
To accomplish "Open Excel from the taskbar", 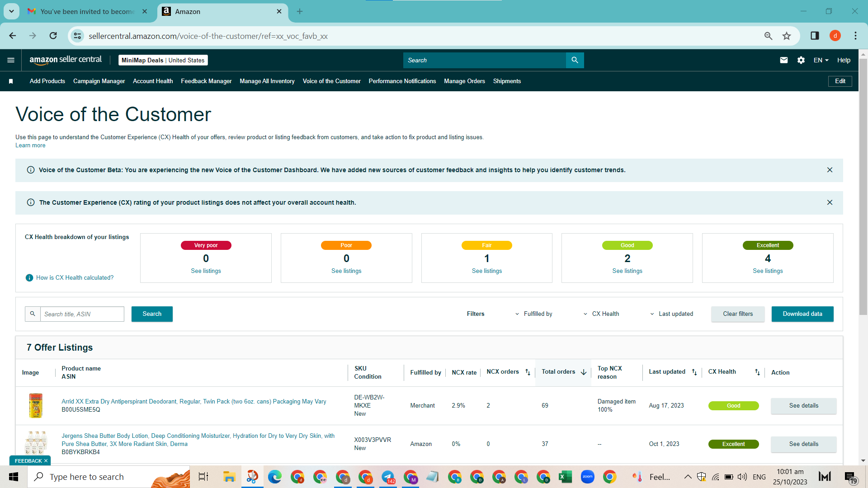I will (565, 477).
